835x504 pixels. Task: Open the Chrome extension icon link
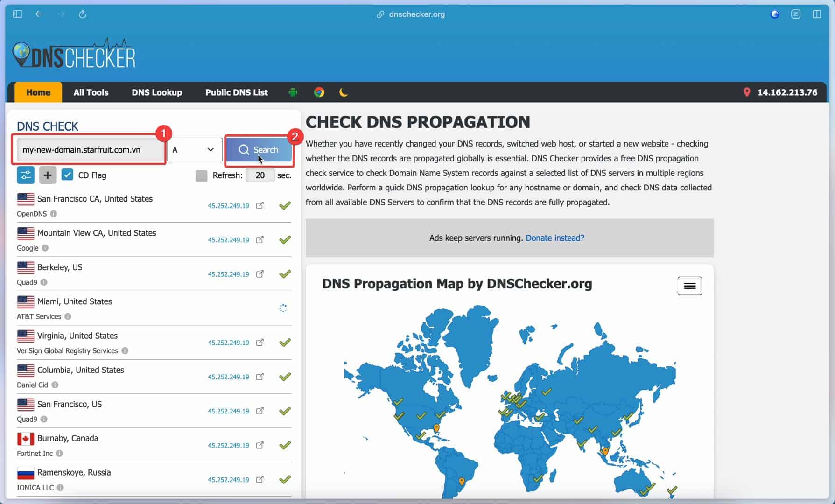[x=319, y=92]
